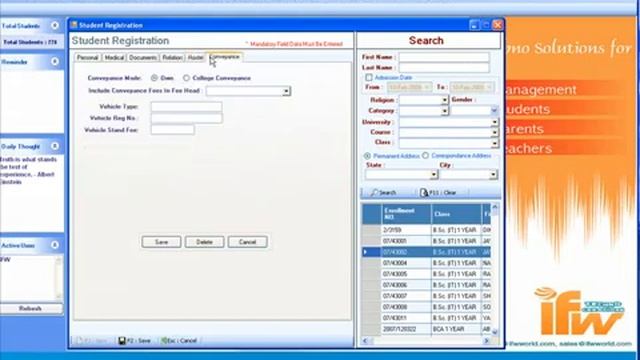Click the F11 Clear toolbar button
This screenshot has width=640, height=360.
tap(438, 193)
